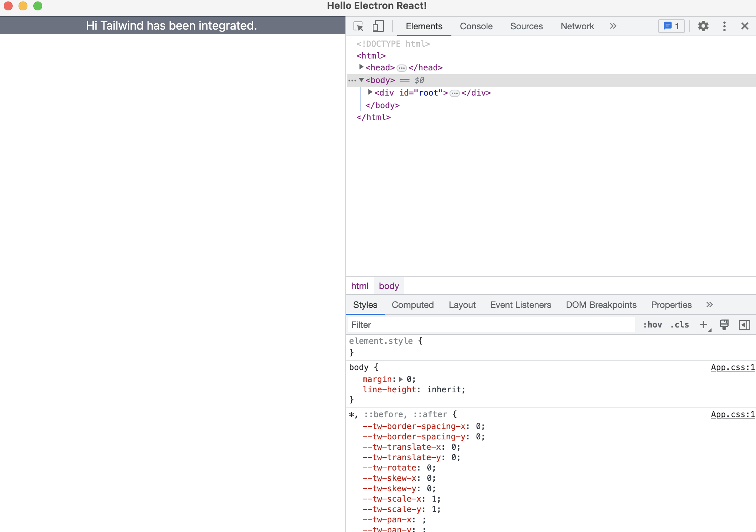Open the Computed styles tab
The width and height of the screenshot is (756, 532).
pyautogui.click(x=412, y=305)
